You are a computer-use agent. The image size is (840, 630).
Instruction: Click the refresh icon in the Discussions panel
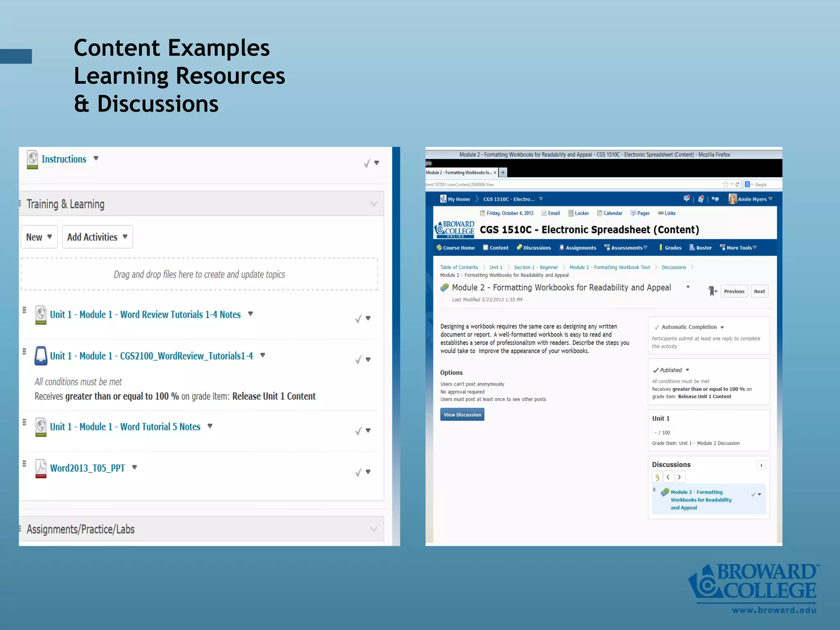(657, 477)
